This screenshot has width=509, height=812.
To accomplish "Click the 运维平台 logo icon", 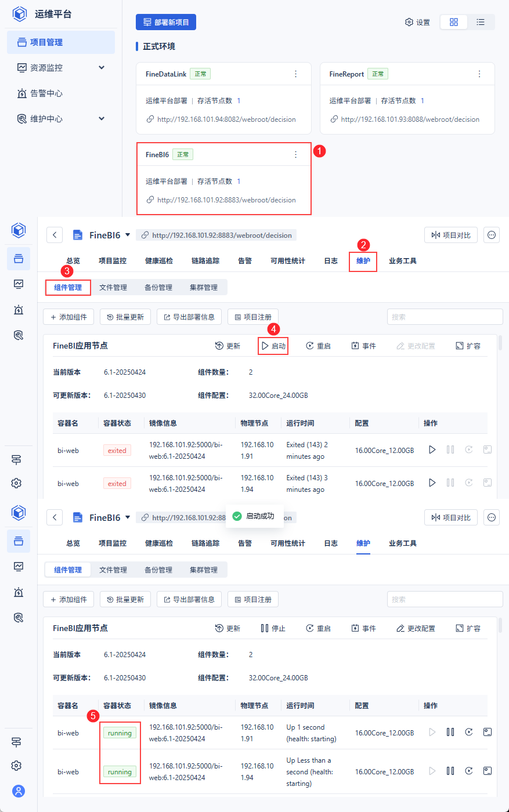I will tap(20, 14).
